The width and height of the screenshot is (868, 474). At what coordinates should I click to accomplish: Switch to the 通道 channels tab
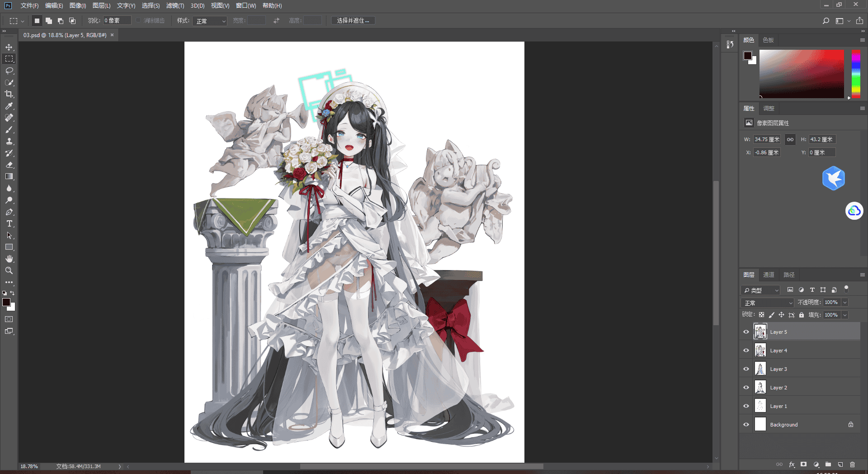pos(769,275)
